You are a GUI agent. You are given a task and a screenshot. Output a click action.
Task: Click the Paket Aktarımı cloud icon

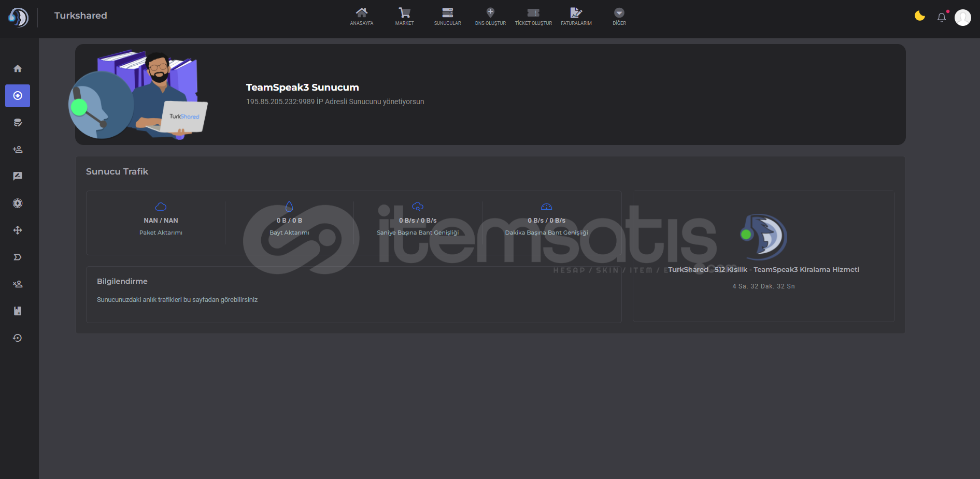click(161, 207)
